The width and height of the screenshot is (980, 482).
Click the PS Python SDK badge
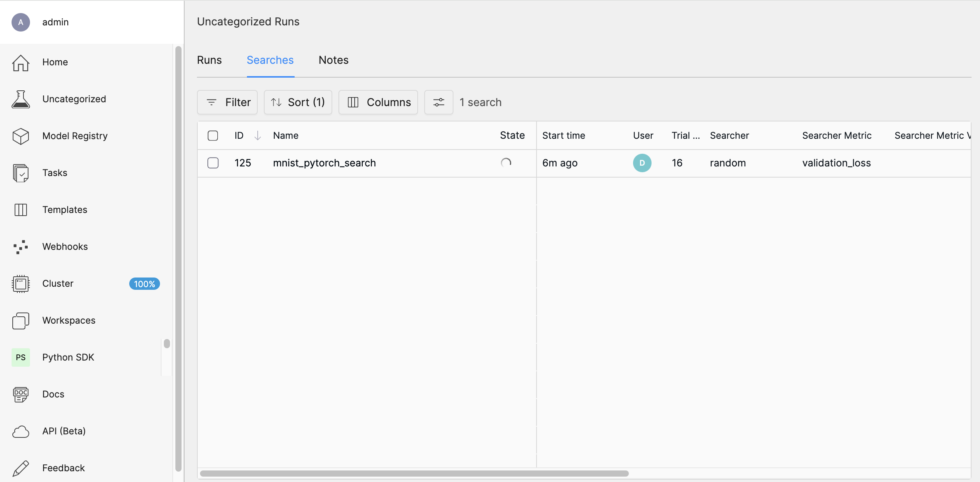pos(21,357)
